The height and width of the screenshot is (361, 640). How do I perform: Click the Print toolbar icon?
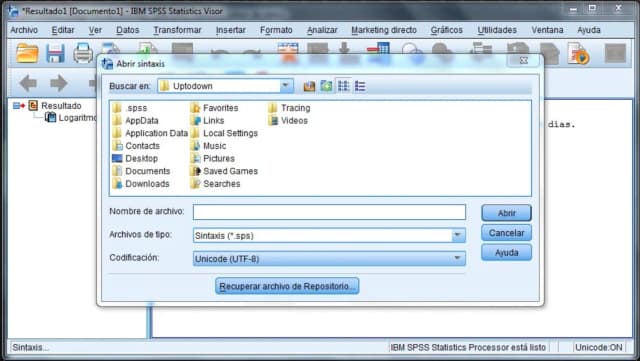(83, 53)
